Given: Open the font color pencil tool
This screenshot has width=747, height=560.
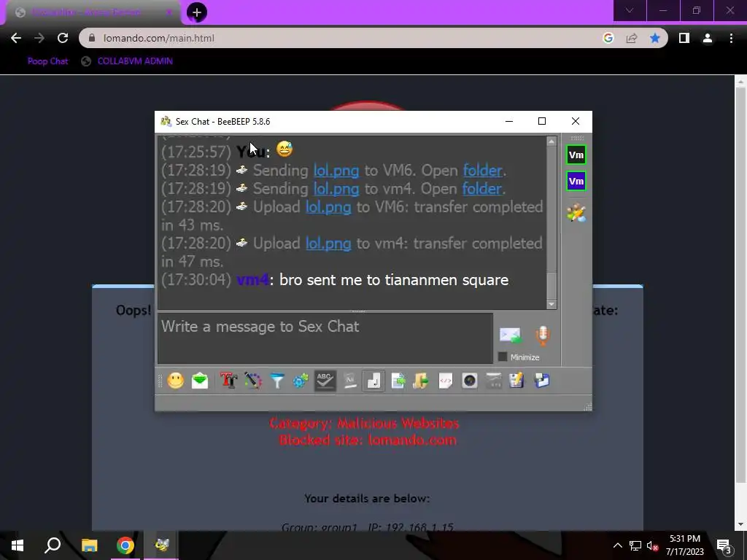Looking at the screenshot, I should pyautogui.click(x=253, y=381).
